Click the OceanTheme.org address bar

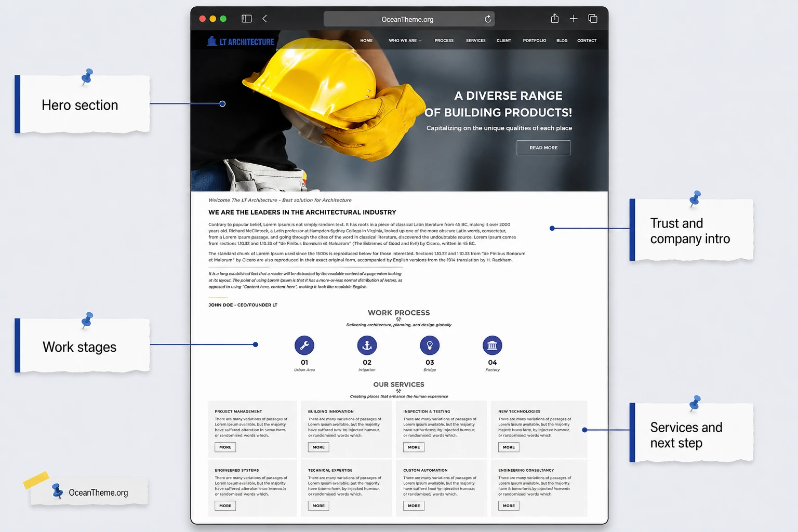(409, 19)
